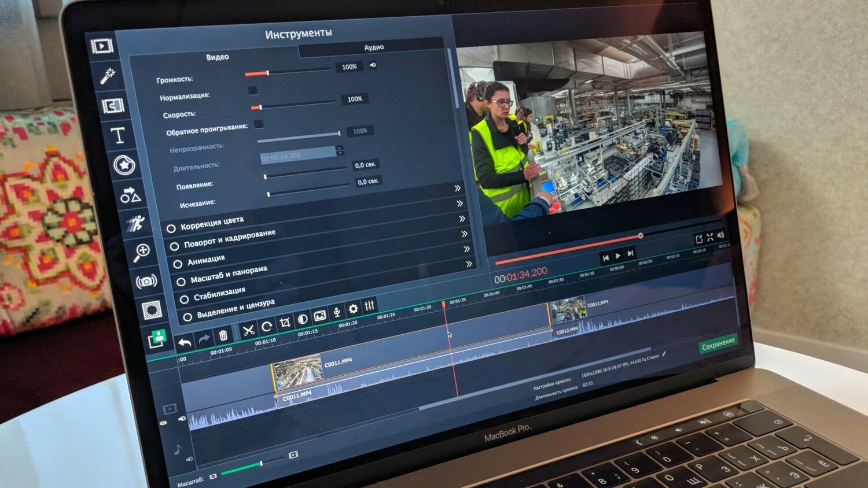Enable the Стабилизация circle toggle
868x488 pixels.
184,300
